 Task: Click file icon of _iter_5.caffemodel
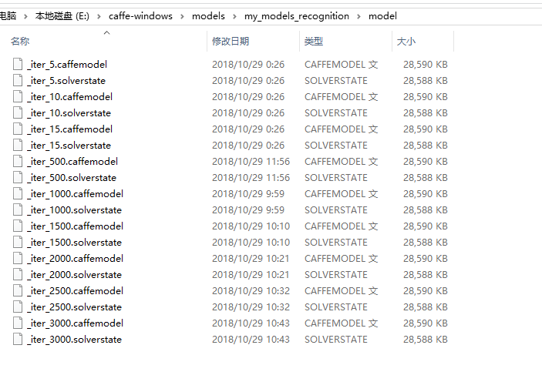coord(18,65)
